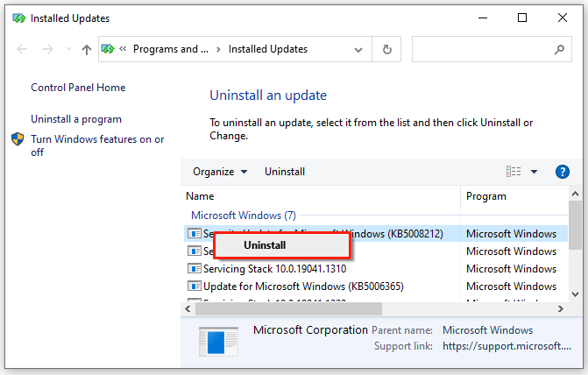The width and height of the screenshot is (588, 375).
Task: Click the vertical scrollbar thumb
Action: click(x=575, y=225)
